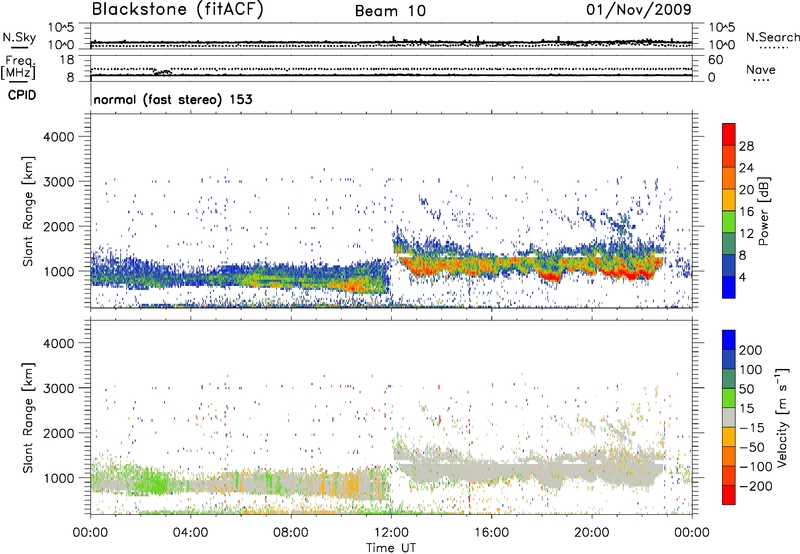Select the 'Freq. [MHz]' axis label
The width and height of the screenshot is (800, 554).
click(x=18, y=68)
